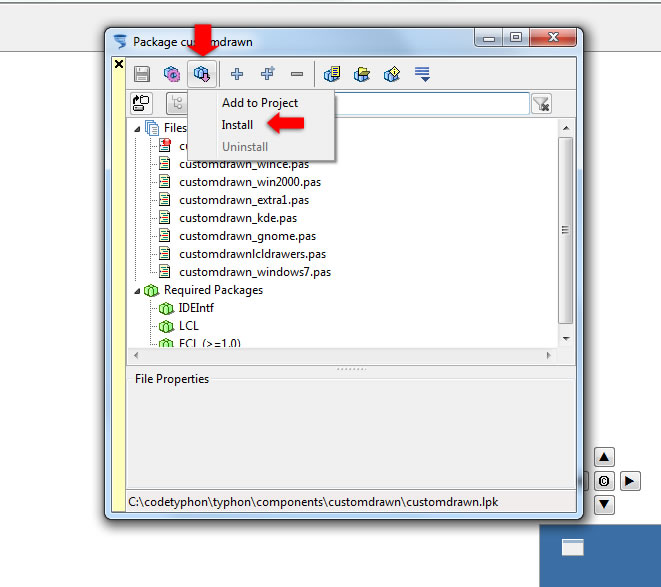Click the vertical scrollbar thumb
The width and height of the screenshot is (661, 587).
(x=566, y=230)
